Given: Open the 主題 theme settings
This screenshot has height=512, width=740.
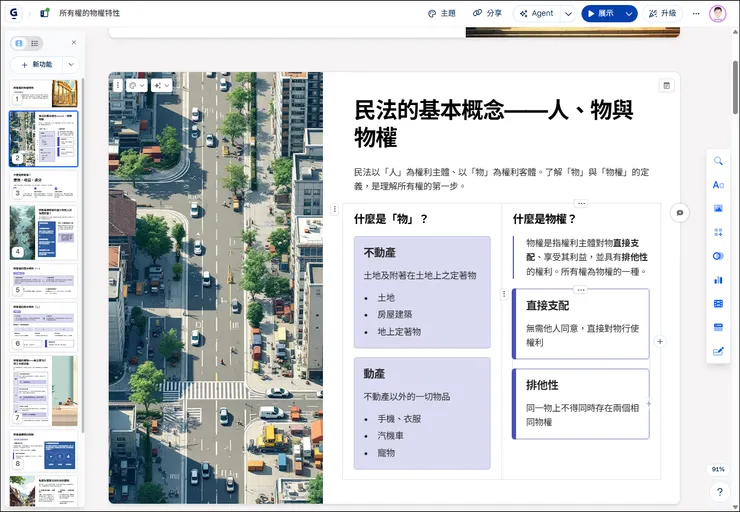Looking at the screenshot, I should 442,14.
